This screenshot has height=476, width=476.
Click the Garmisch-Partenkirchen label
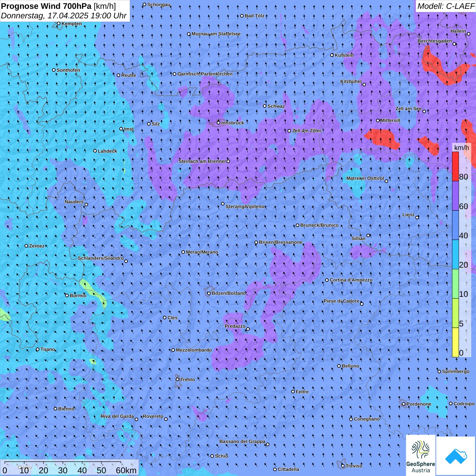pos(205,74)
